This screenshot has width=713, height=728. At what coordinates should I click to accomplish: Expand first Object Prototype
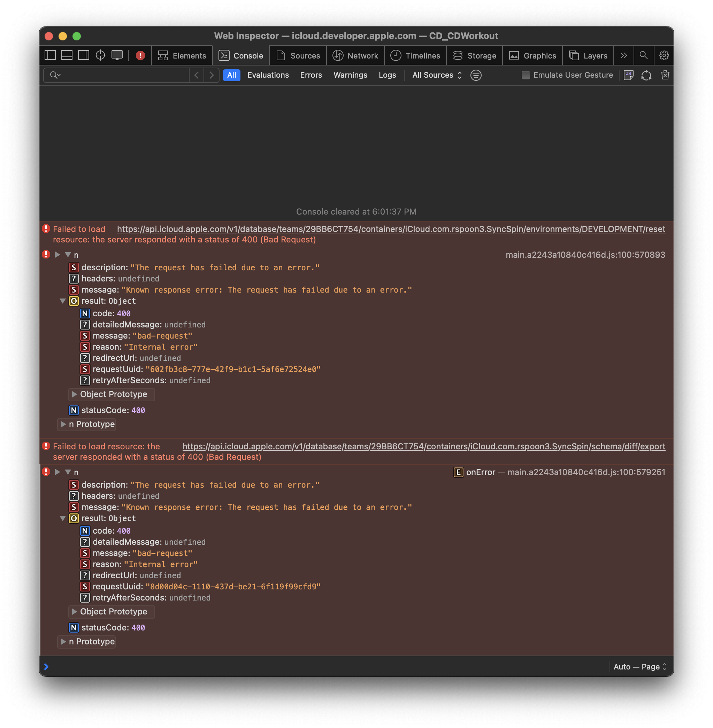tap(74, 394)
